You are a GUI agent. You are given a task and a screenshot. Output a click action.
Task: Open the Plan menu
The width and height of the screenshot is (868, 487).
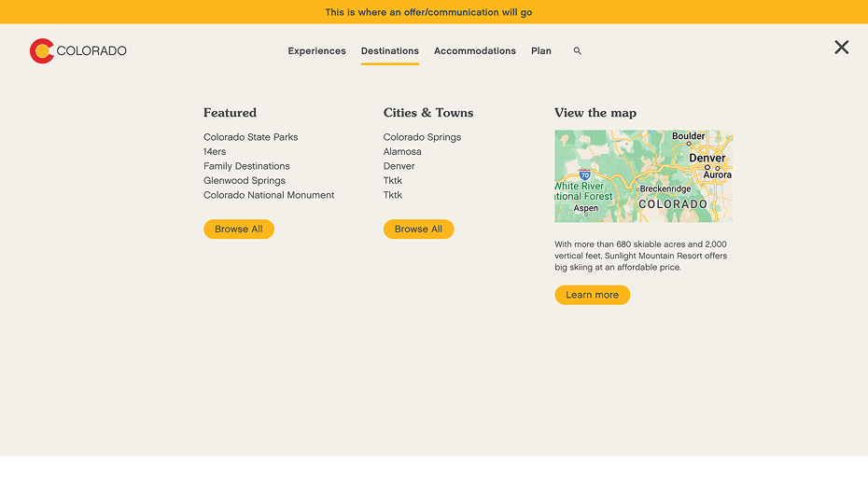click(540, 51)
